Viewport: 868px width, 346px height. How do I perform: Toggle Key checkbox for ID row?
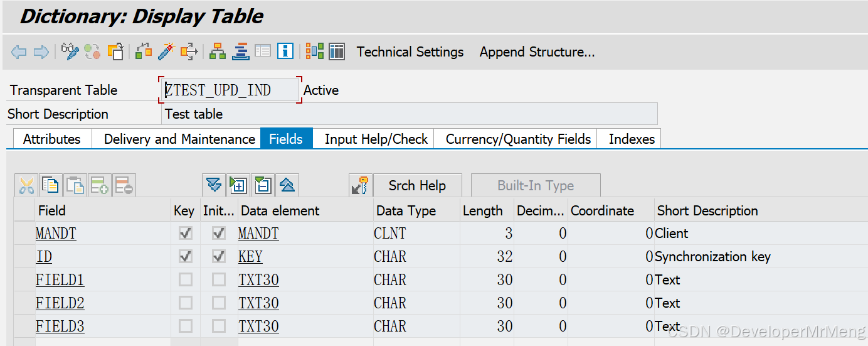(x=186, y=256)
